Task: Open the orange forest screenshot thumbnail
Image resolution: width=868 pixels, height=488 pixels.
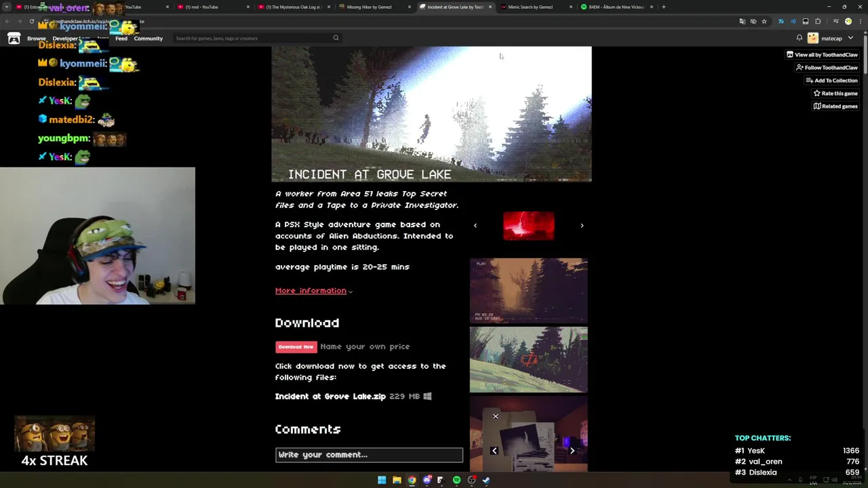Action: coord(528,290)
